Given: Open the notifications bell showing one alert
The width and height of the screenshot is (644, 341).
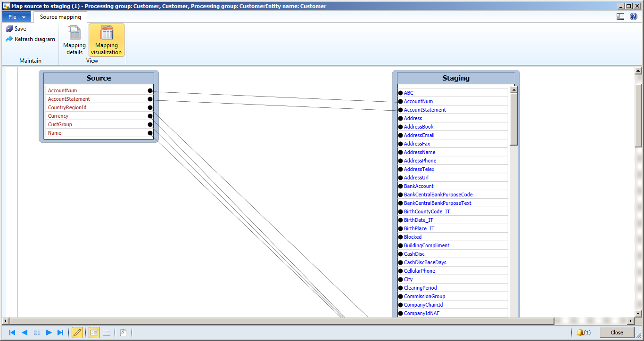Looking at the screenshot, I should 581,332.
